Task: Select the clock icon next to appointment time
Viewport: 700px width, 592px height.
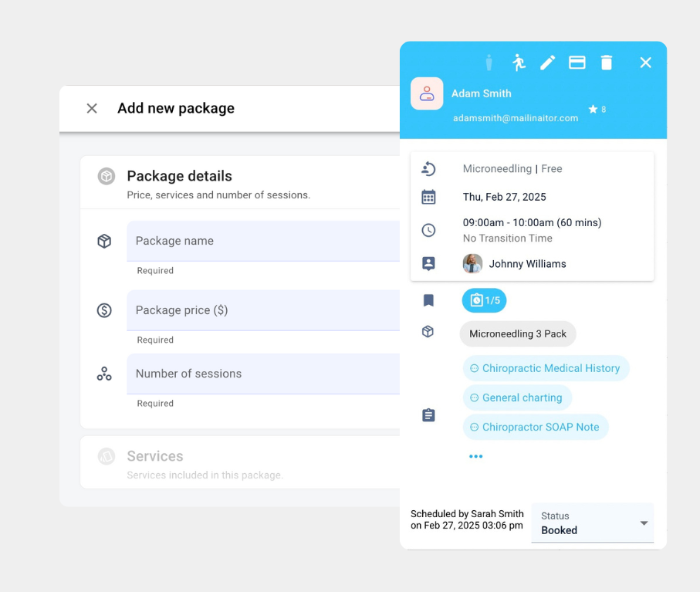Action: (x=429, y=229)
